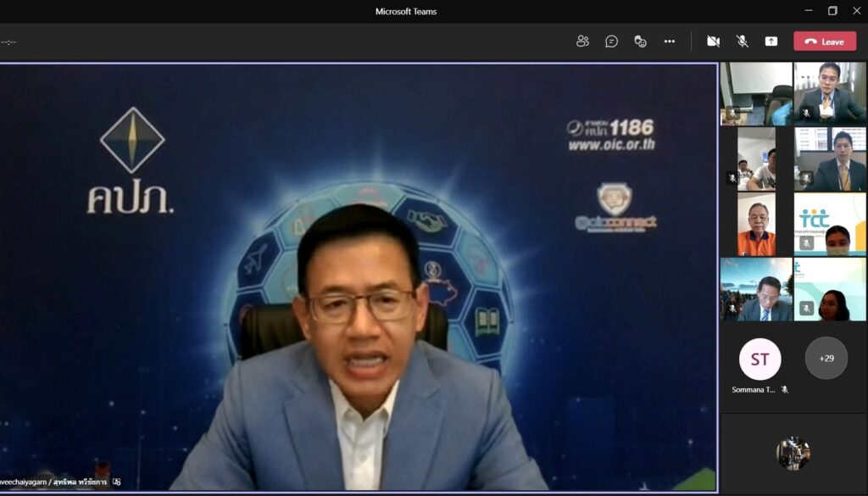Select the participant tile with TCC background

[x=830, y=225]
